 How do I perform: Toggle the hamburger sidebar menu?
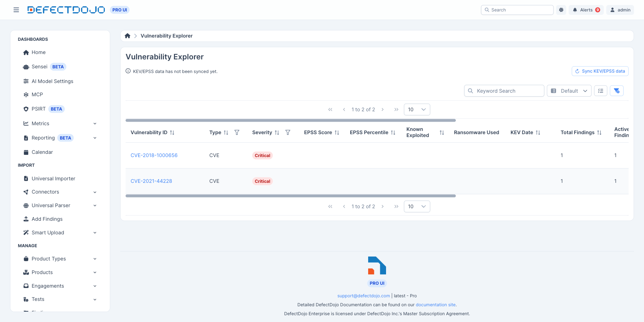coord(16,10)
